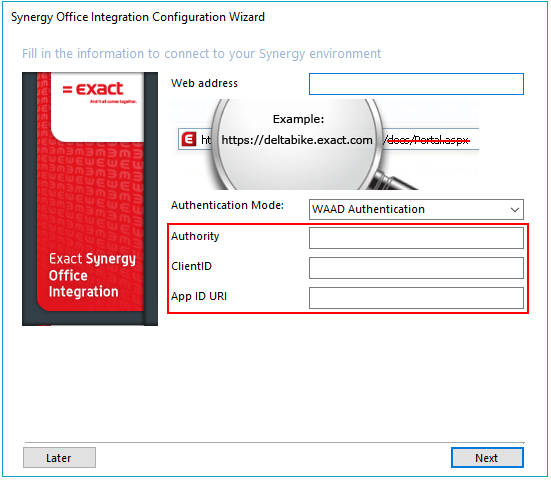Image resolution: width=551 pixels, height=481 pixels.
Task: Click the Authentication Mode label
Action: tap(227, 205)
